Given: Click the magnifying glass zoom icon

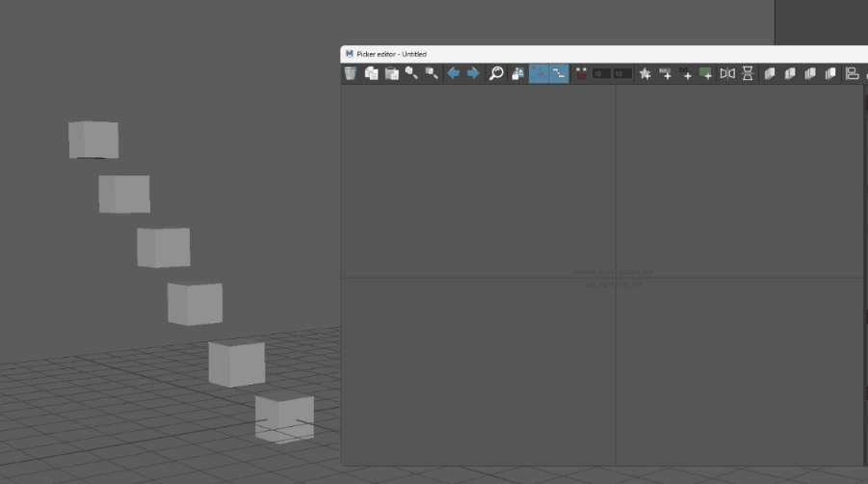Looking at the screenshot, I should tap(496, 73).
